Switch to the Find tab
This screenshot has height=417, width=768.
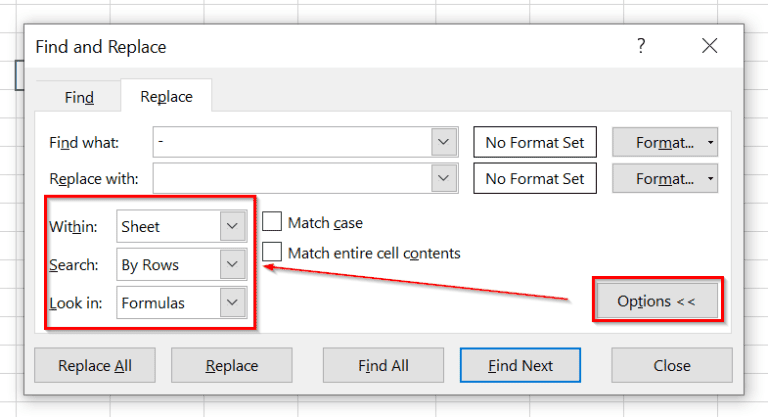pos(79,97)
